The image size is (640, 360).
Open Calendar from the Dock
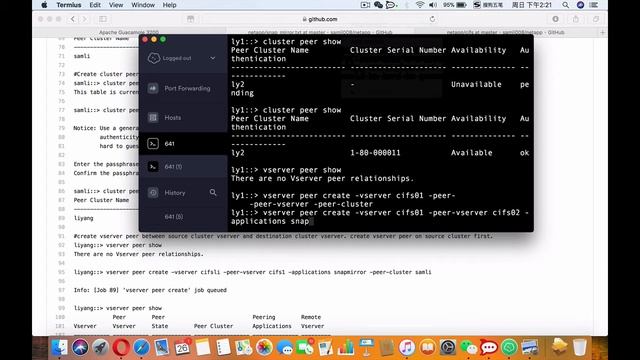pos(182,347)
